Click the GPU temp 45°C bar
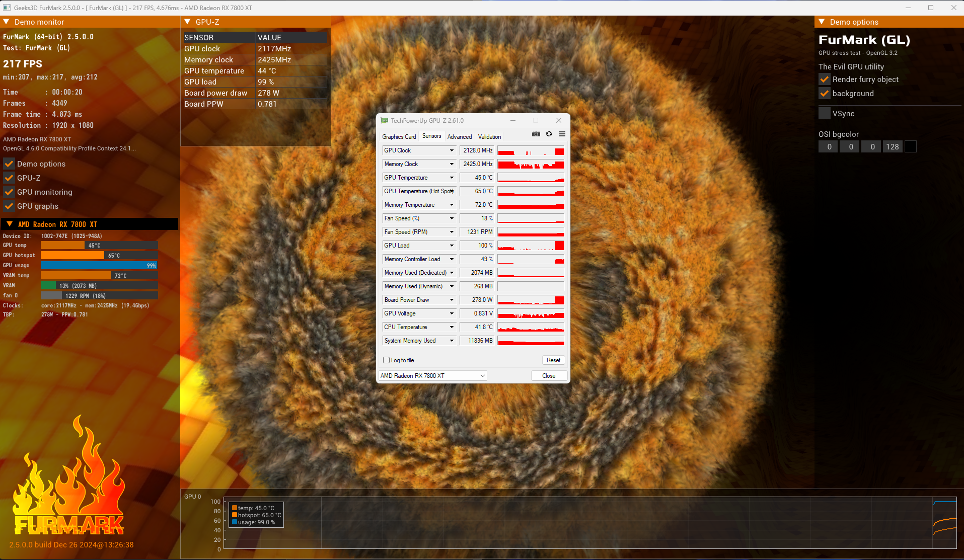This screenshot has height=560, width=964. click(99, 246)
